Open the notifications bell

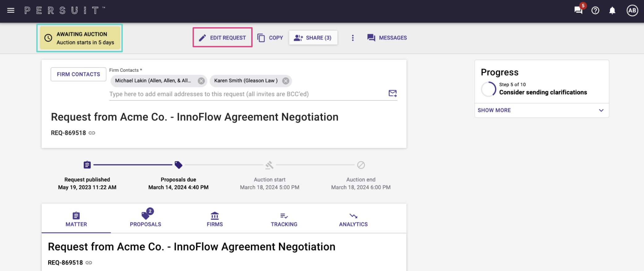pos(612,11)
